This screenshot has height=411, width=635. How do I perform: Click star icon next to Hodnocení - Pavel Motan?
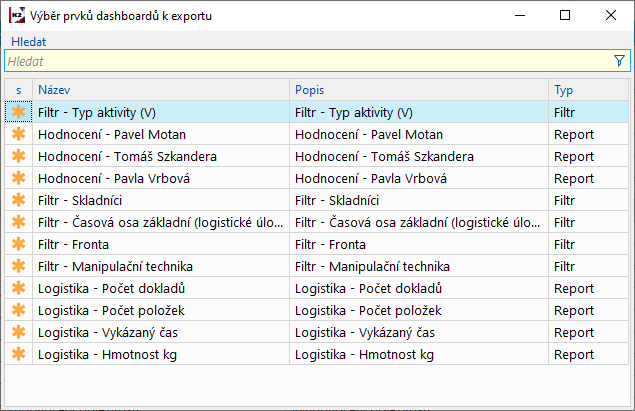18,134
